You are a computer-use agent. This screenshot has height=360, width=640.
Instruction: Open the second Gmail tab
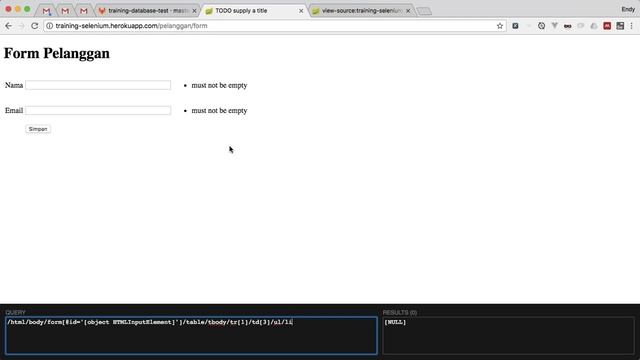click(x=65, y=11)
